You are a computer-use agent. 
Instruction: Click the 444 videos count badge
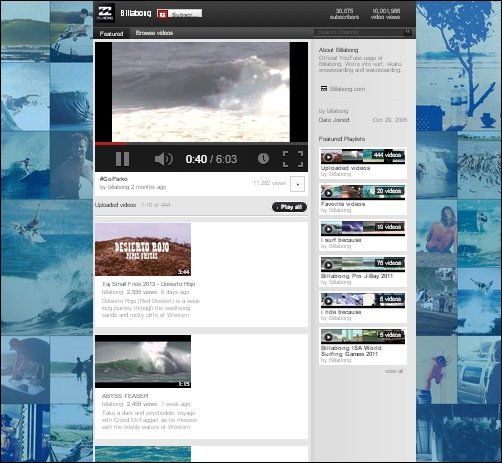tap(387, 155)
